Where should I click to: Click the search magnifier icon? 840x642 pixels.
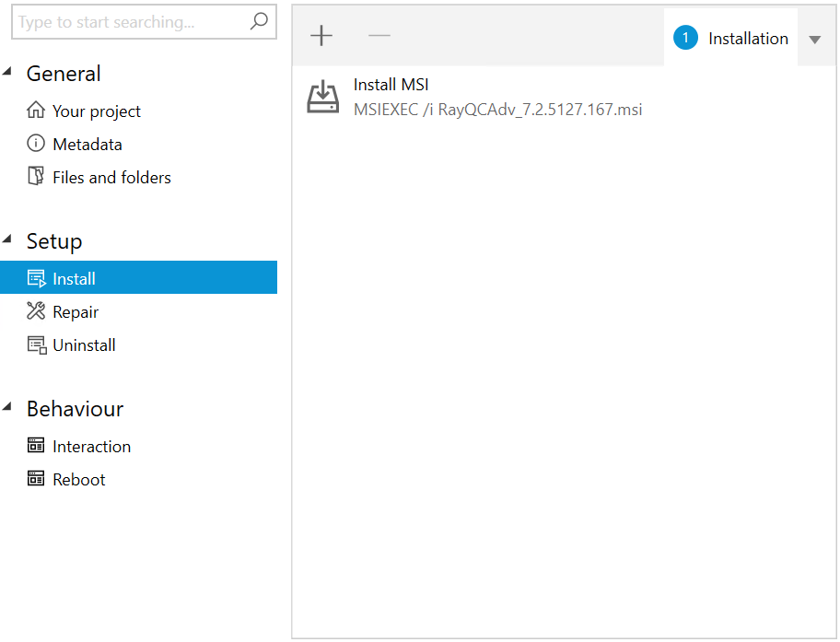pyautogui.click(x=259, y=21)
